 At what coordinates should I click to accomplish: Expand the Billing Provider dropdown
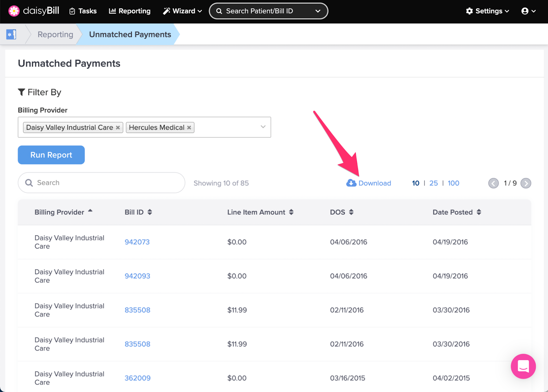pyautogui.click(x=263, y=127)
